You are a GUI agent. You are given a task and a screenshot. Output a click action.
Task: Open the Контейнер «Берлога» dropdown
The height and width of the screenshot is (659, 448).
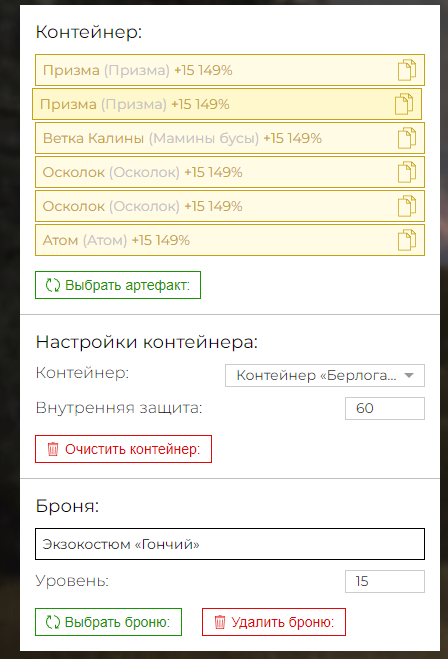pyautogui.click(x=325, y=375)
